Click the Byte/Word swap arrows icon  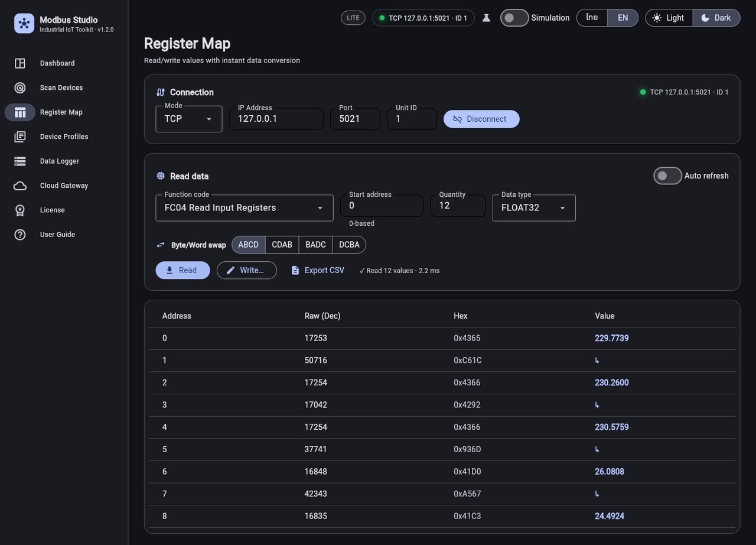tap(161, 245)
